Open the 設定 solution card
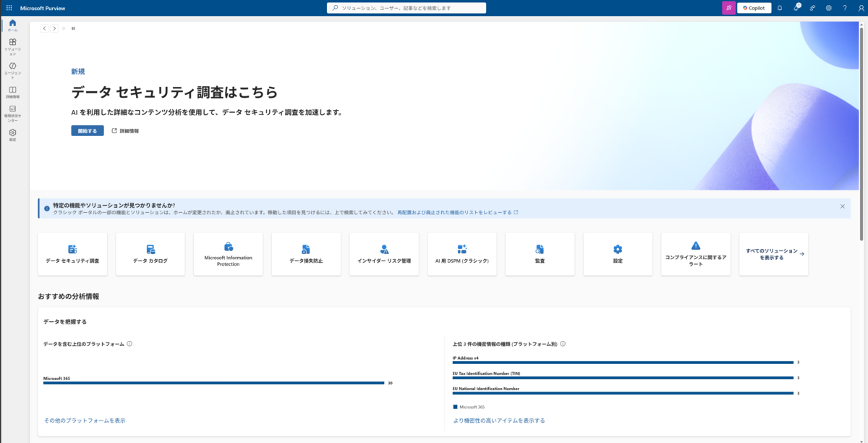This screenshot has height=443, width=868. 618,254
